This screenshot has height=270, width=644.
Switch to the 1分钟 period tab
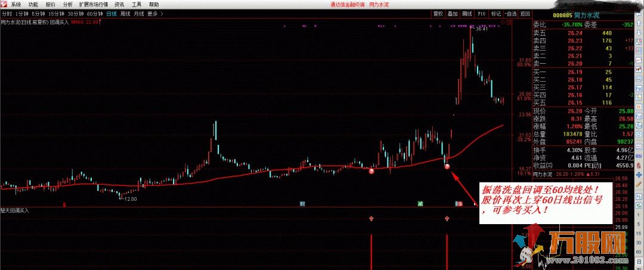click(x=22, y=14)
